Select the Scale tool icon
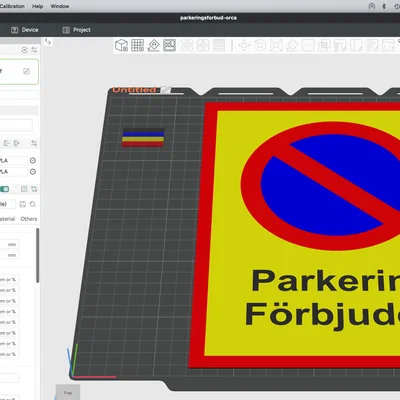Viewport: 400px width, 400px height. tap(276, 45)
